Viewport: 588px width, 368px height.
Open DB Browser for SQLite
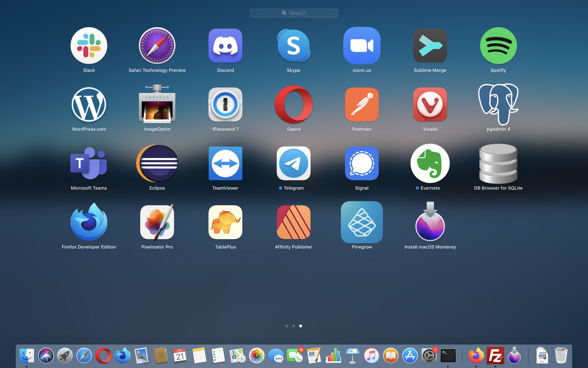(x=498, y=163)
